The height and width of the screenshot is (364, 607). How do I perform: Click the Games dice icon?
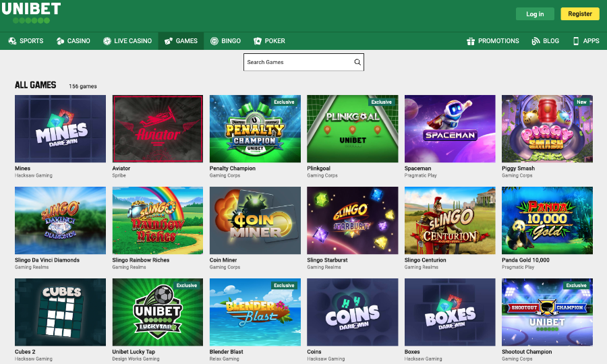[169, 41]
